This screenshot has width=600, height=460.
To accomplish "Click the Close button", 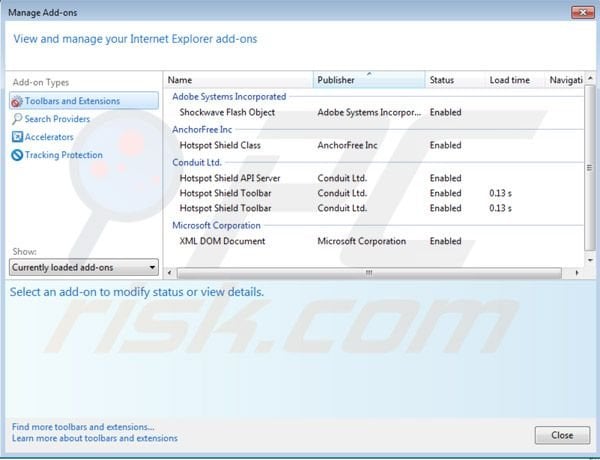I will tap(562, 435).
